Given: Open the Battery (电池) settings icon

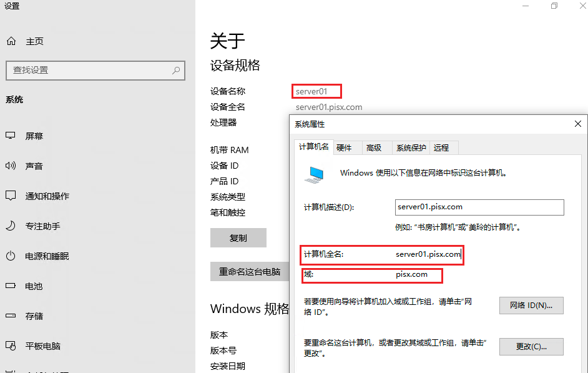Looking at the screenshot, I should point(11,286).
